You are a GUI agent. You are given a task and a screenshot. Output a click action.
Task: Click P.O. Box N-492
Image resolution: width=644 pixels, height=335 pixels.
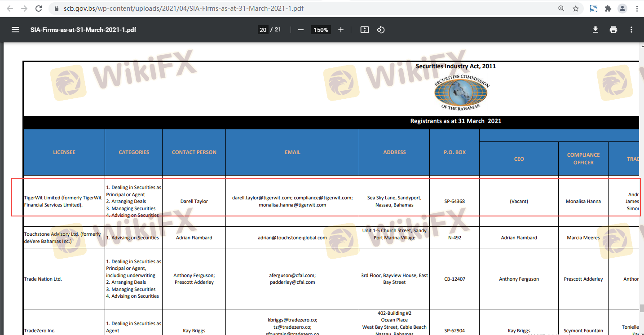[454, 238]
